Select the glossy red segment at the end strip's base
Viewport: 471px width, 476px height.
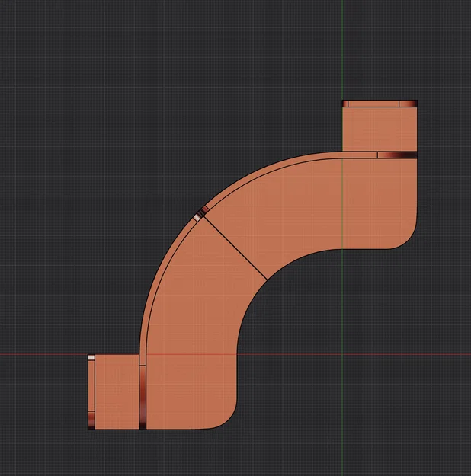[91, 420]
